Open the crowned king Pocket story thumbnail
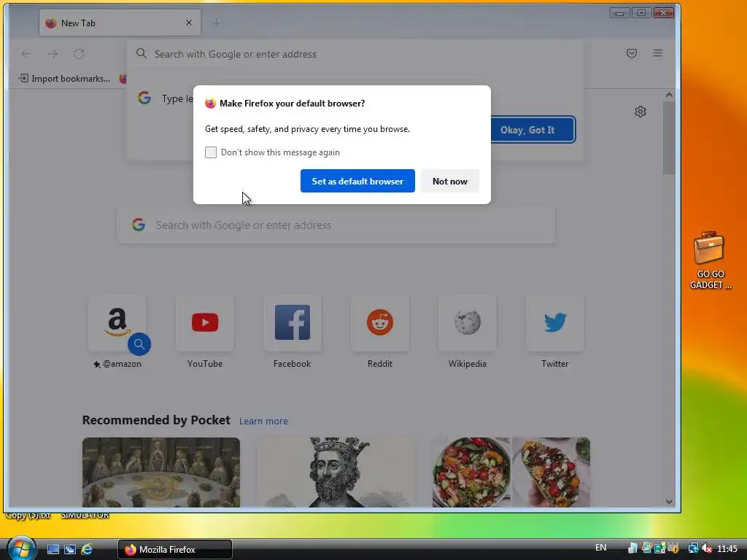 tap(336, 472)
